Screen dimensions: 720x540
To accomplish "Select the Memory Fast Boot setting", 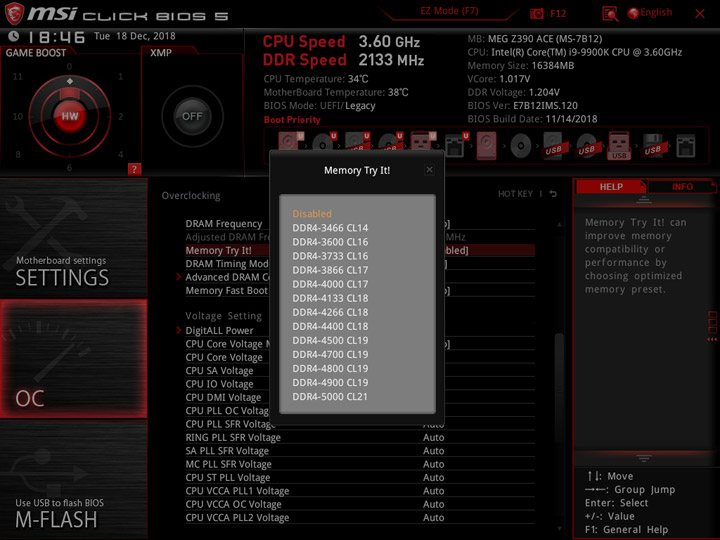I will coord(226,291).
